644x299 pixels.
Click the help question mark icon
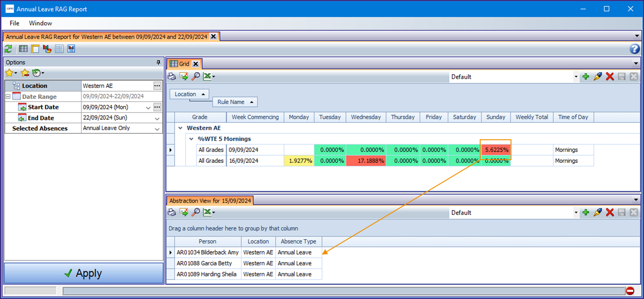coord(634,49)
